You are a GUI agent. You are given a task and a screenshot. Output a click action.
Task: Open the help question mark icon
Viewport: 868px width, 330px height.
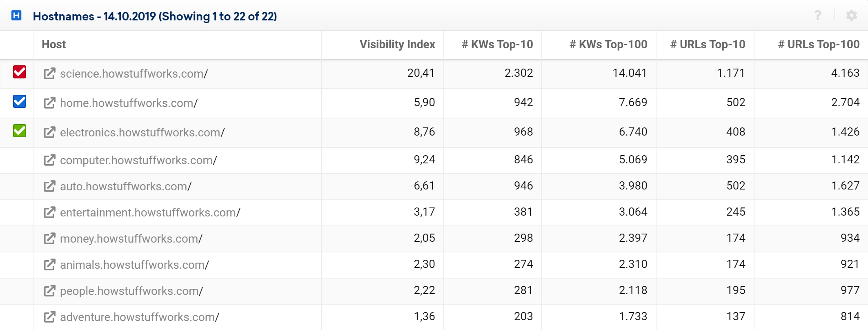[x=818, y=16]
